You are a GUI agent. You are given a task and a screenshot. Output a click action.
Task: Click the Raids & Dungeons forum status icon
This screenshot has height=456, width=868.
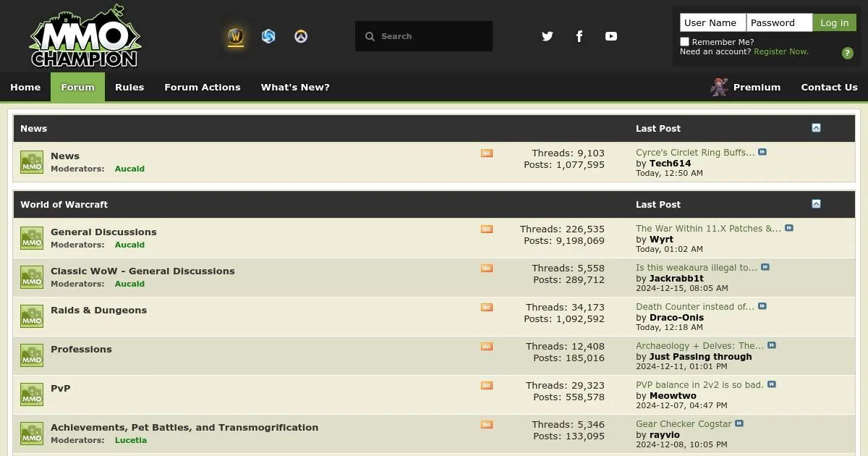(32, 316)
